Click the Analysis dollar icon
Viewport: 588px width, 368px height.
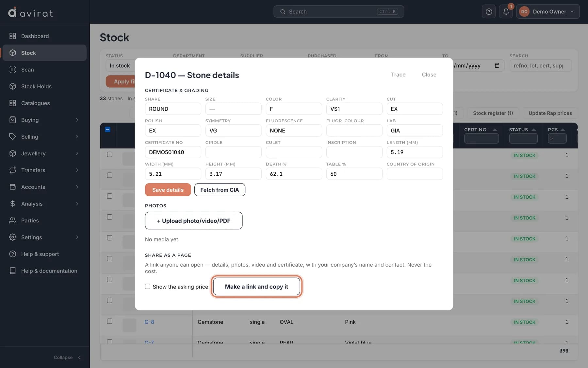12,203
